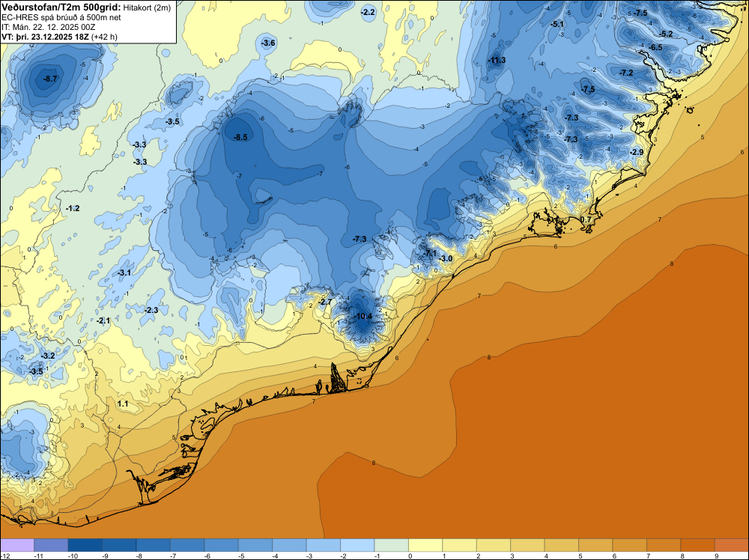The width and height of the screenshot is (749, 560).
Task: Click the -5.1 temperature label
Action: [557, 25]
